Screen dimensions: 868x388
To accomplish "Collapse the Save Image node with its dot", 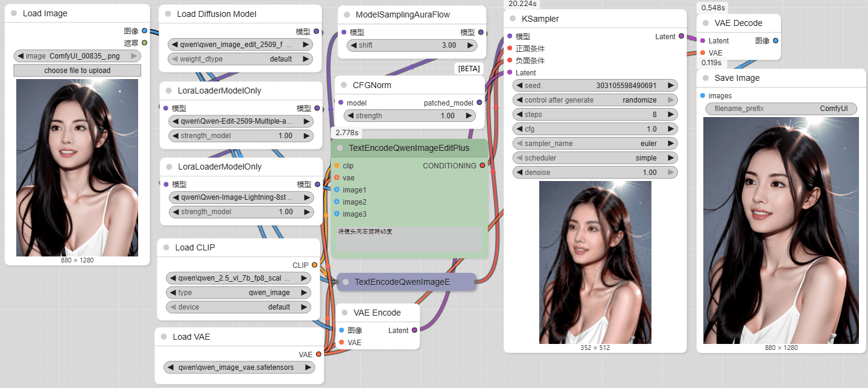I will point(706,78).
